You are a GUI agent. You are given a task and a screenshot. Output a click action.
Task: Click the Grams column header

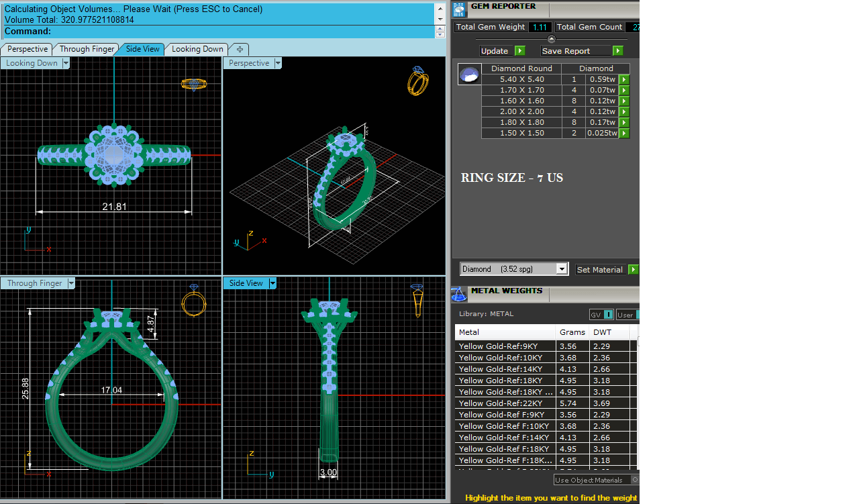click(x=572, y=332)
